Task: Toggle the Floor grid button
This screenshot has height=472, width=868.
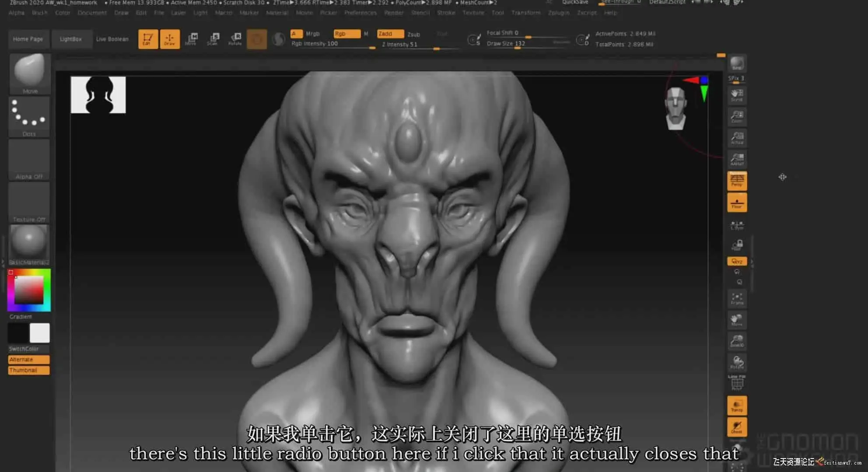Action: (737, 203)
